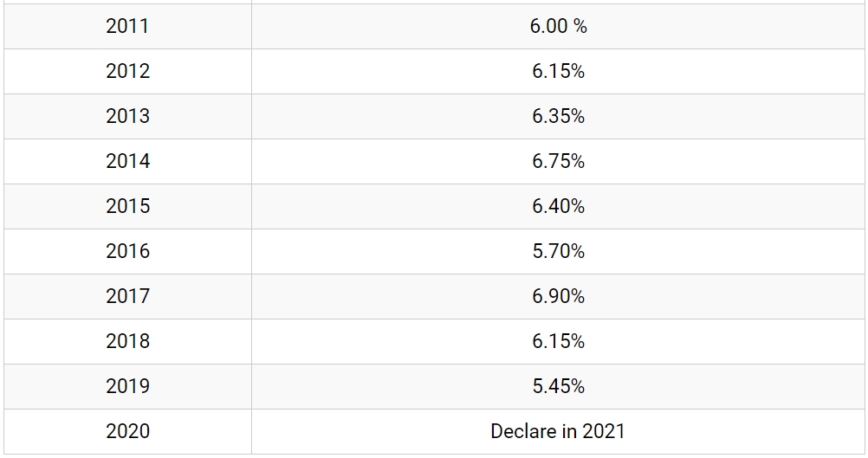
Task: Select the 2013 year cell
Action: 128,116
